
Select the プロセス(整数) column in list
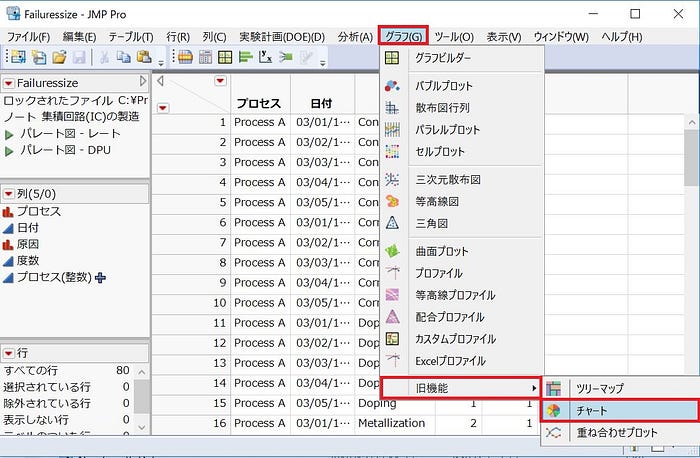54,277
